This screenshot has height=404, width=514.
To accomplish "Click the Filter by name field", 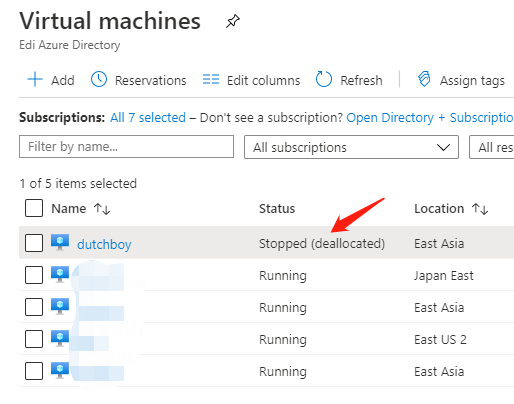I will click(126, 146).
